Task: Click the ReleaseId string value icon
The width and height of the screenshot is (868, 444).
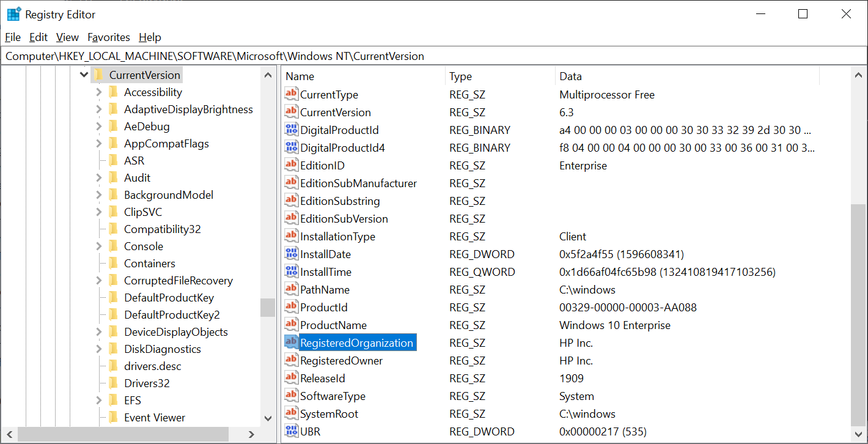Action: (292, 378)
